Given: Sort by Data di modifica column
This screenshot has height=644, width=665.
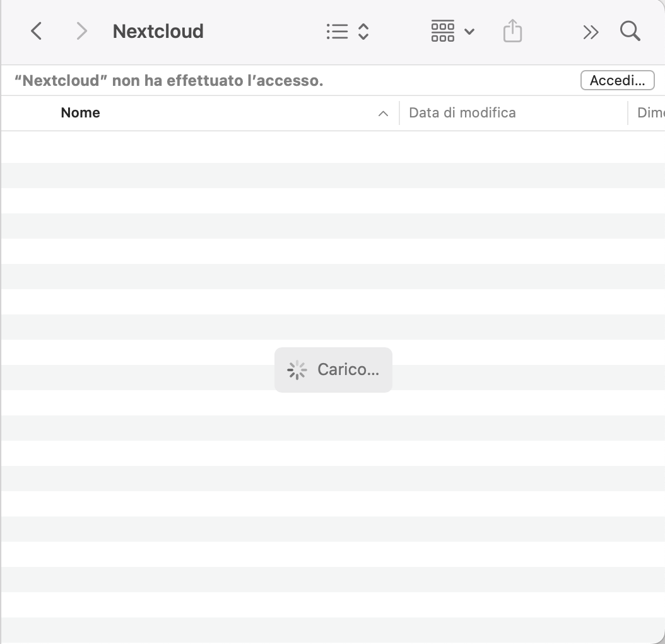Looking at the screenshot, I should (x=462, y=112).
